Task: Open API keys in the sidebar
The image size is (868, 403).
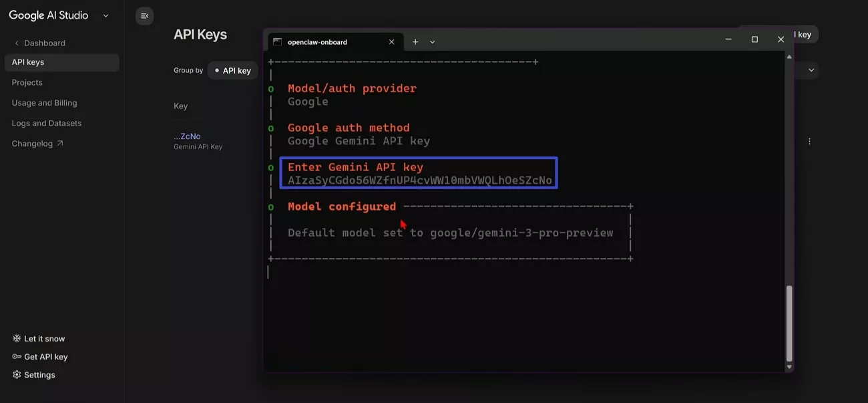Action: click(x=28, y=62)
